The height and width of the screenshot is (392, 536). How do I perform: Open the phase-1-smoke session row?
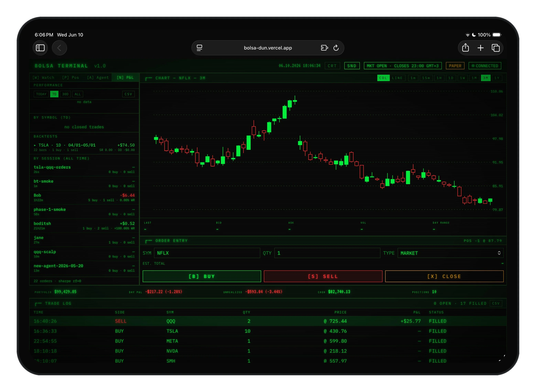pyautogui.click(x=84, y=211)
